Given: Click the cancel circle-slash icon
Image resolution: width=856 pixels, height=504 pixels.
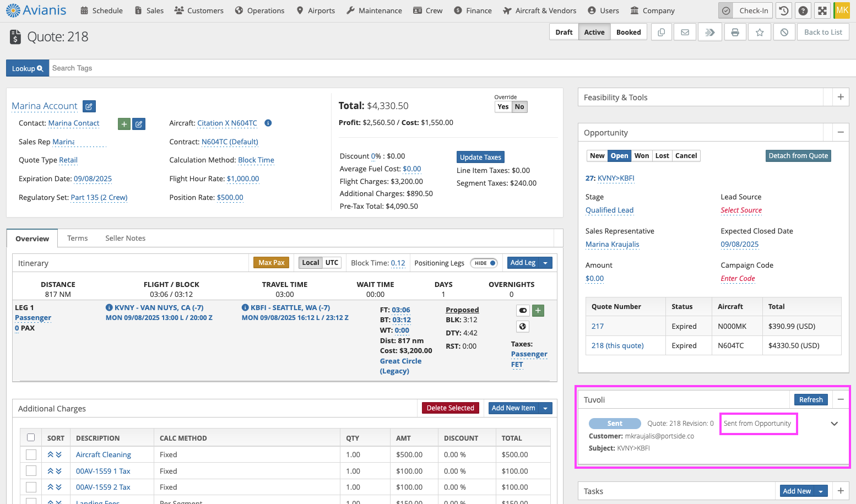Looking at the screenshot, I should tap(784, 32).
